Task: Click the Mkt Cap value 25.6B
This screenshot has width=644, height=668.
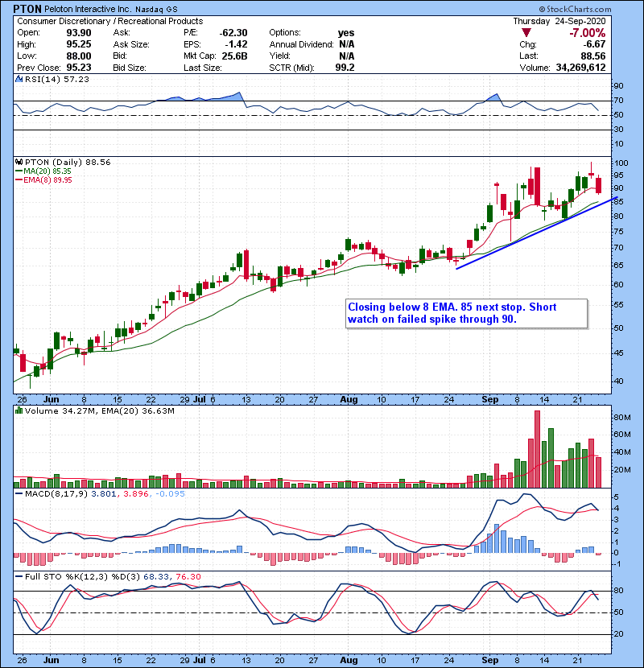Action: pos(234,56)
